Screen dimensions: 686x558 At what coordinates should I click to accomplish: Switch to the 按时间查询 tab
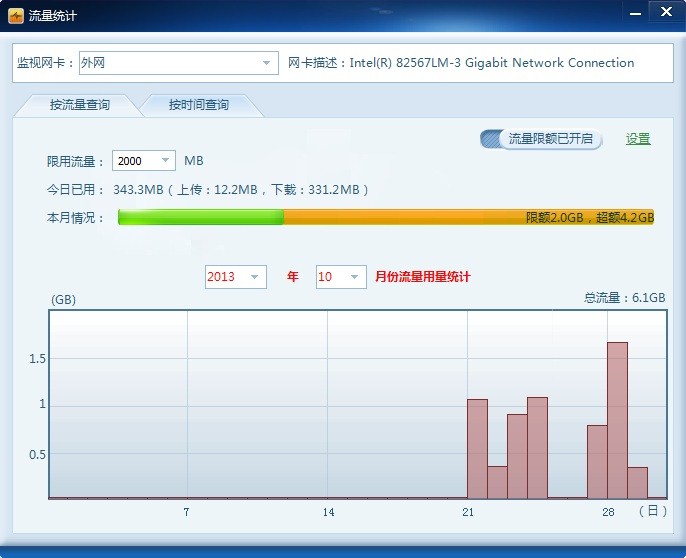[199, 105]
